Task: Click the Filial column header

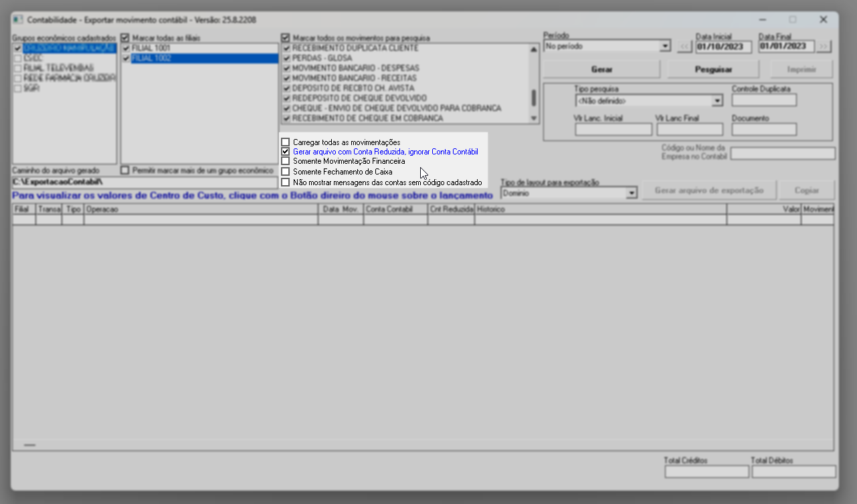Action: click(24, 209)
